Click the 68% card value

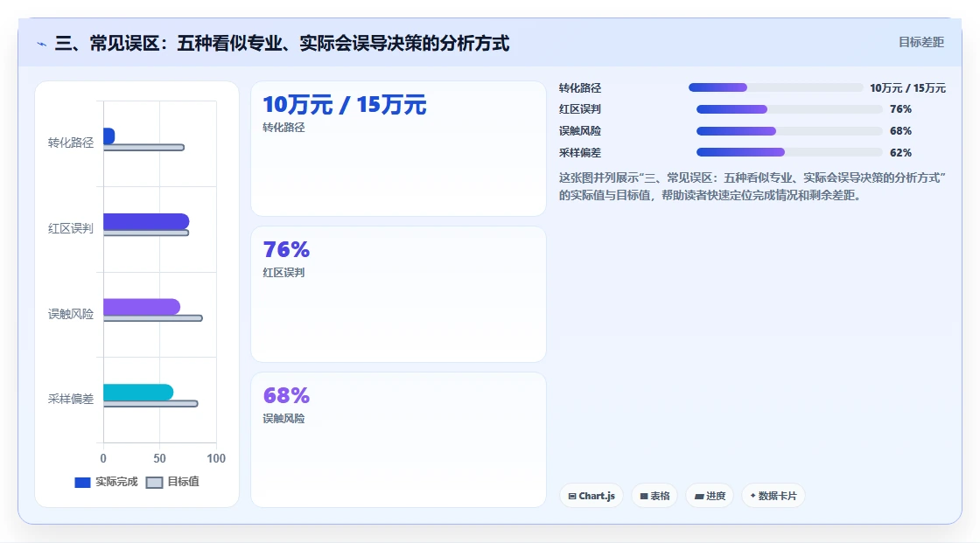pyautogui.click(x=286, y=395)
